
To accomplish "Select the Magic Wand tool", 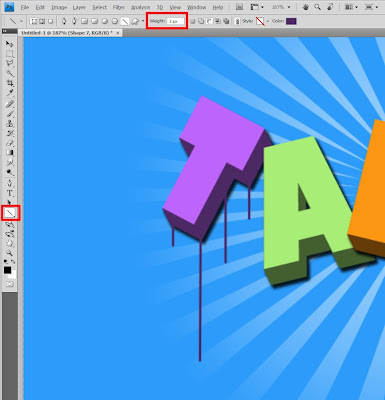I will tap(10, 73).
